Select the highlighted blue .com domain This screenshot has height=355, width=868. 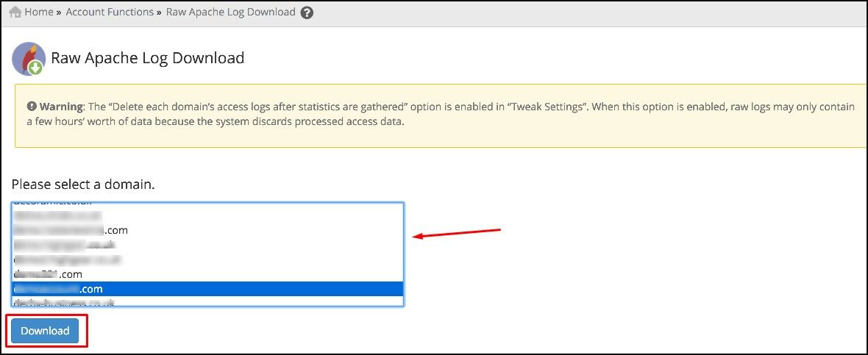[207, 289]
